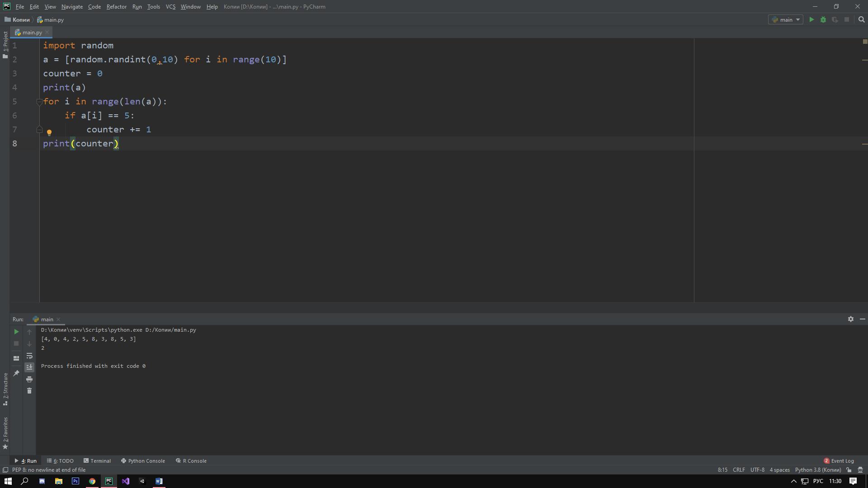868x488 pixels.
Task: Open the Refactor menu
Action: [x=116, y=7]
